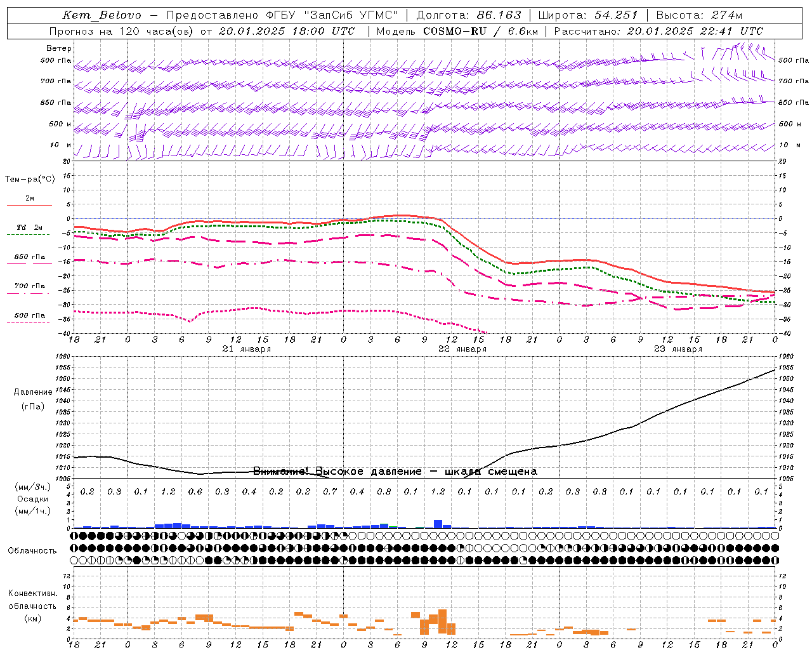Click the (мм/1ч.) precipitation unit label
This screenshot has height=650, width=812.
(x=33, y=511)
